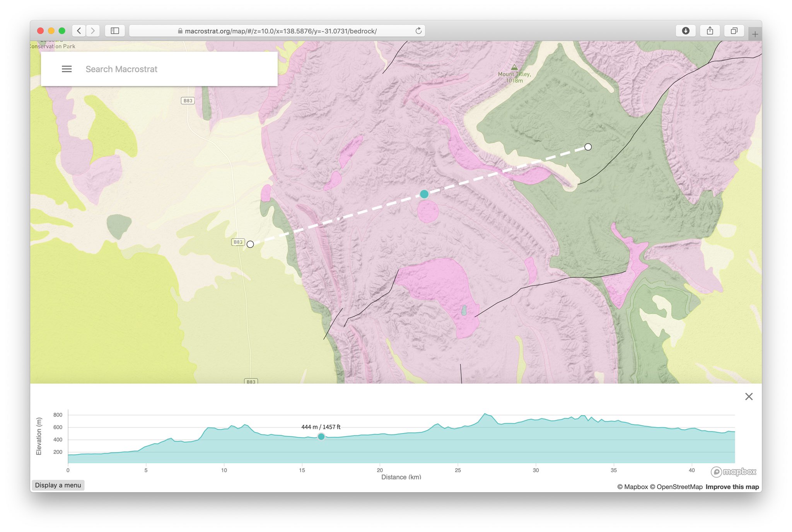
Task: Toggle the Safari sidebar button
Action: click(x=115, y=31)
